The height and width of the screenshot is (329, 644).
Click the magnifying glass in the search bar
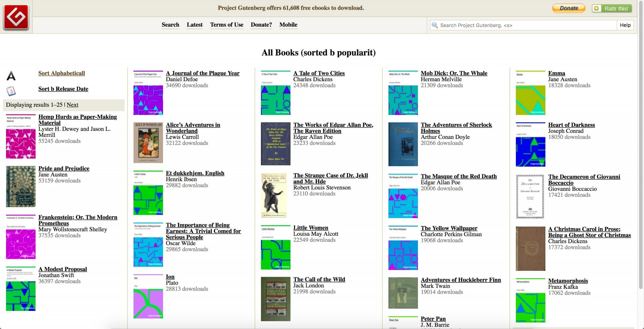tap(435, 25)
